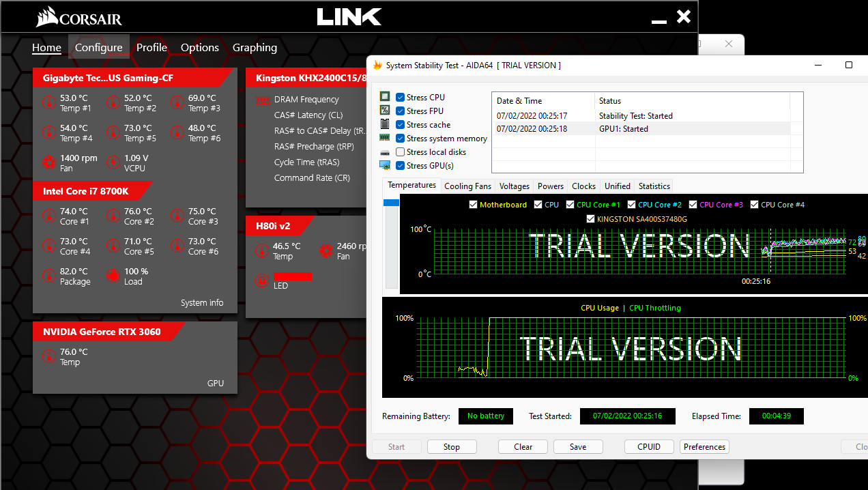Click the Temp #1 thermometer icon (53.0 °C)
868x490 pixels.
click(49, 103)
